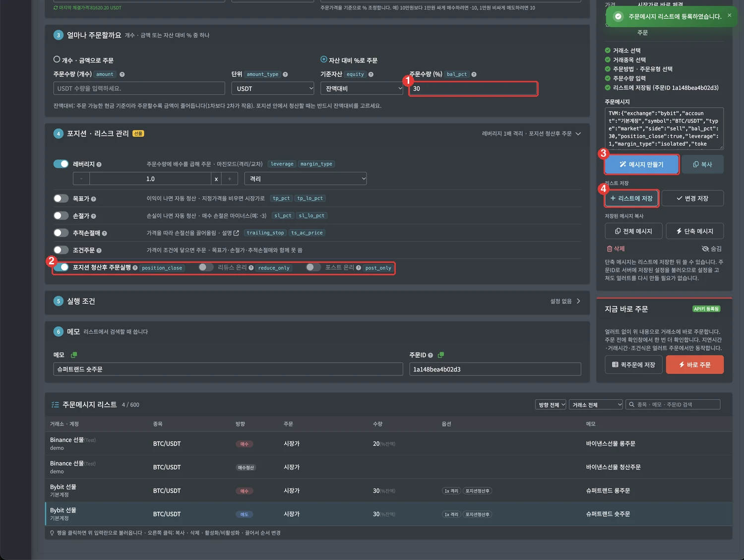Click 바로 주문 button

coord(694,365)
